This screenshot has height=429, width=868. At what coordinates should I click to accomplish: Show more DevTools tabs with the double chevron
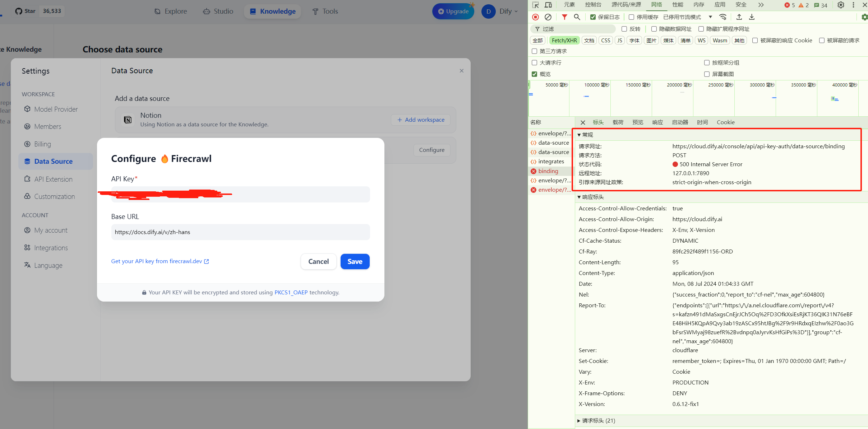tap(761, 5)
